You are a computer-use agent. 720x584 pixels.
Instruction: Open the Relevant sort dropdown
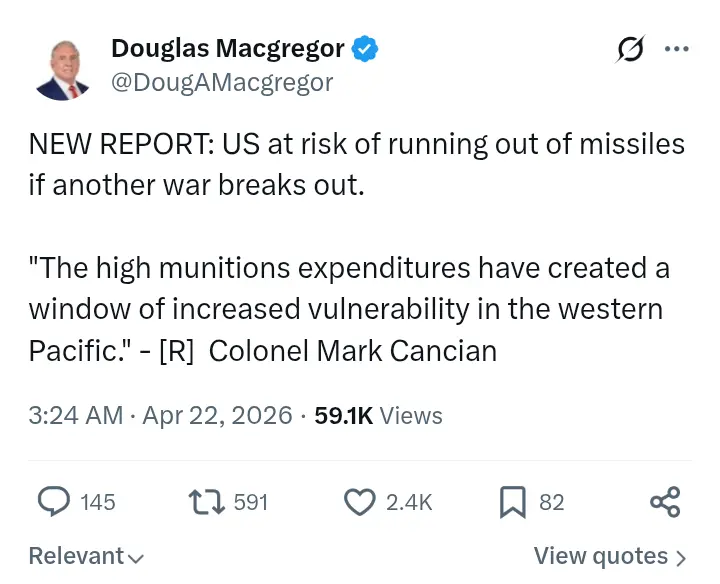pyautogui.click(x=86, y=557)
